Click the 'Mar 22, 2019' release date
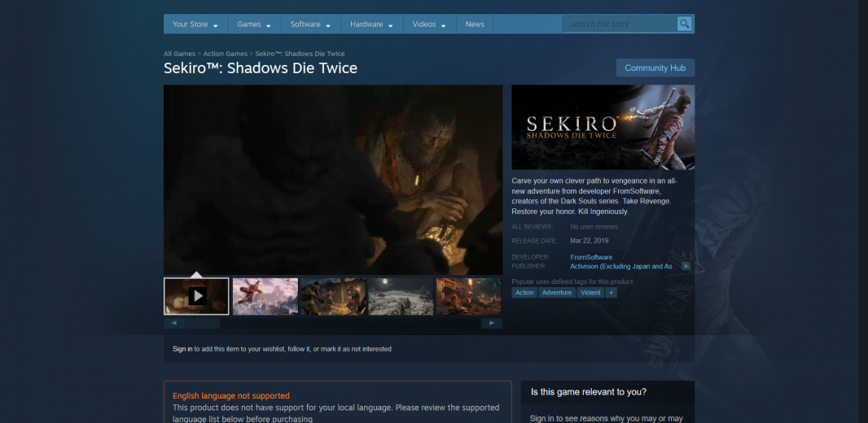This screenshot has height=423, width=868. [589, 241]
